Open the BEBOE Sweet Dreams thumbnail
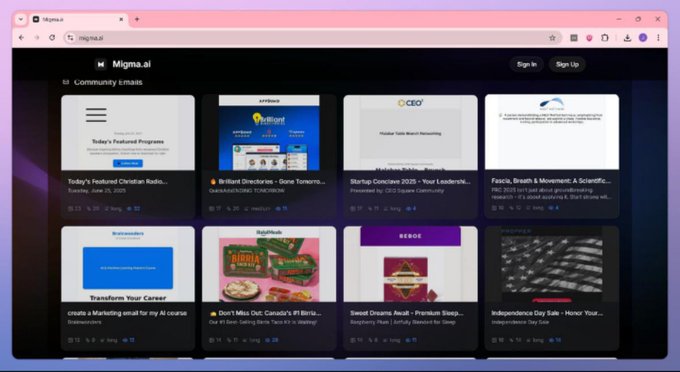The image size is (680, 372). coord(410,264)
